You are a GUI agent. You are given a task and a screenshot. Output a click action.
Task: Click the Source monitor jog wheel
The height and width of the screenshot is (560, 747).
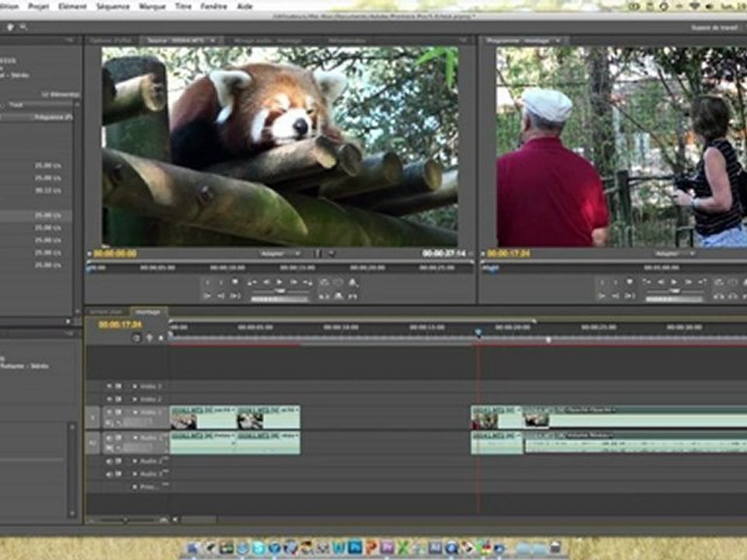pyautogui.click(x=279, y=299)
